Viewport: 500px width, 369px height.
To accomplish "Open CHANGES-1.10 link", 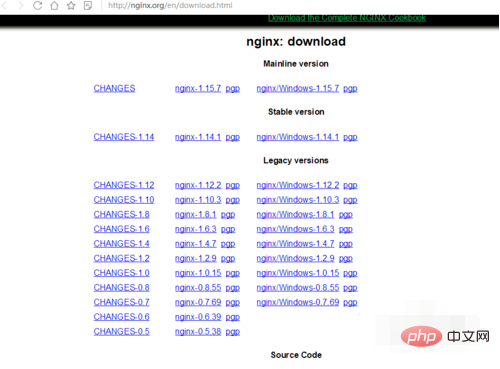I will (124, 199).
